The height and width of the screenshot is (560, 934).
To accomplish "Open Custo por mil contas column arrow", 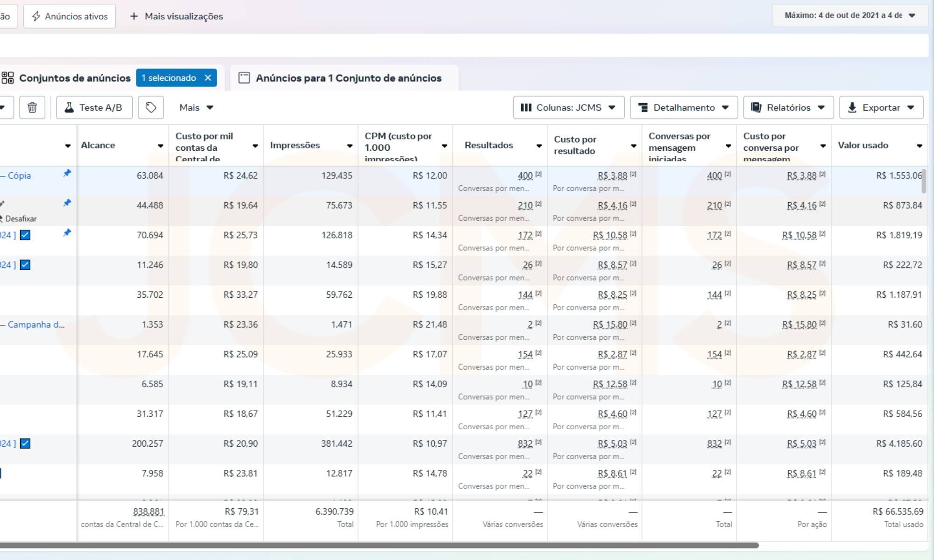I will (255, 146).
